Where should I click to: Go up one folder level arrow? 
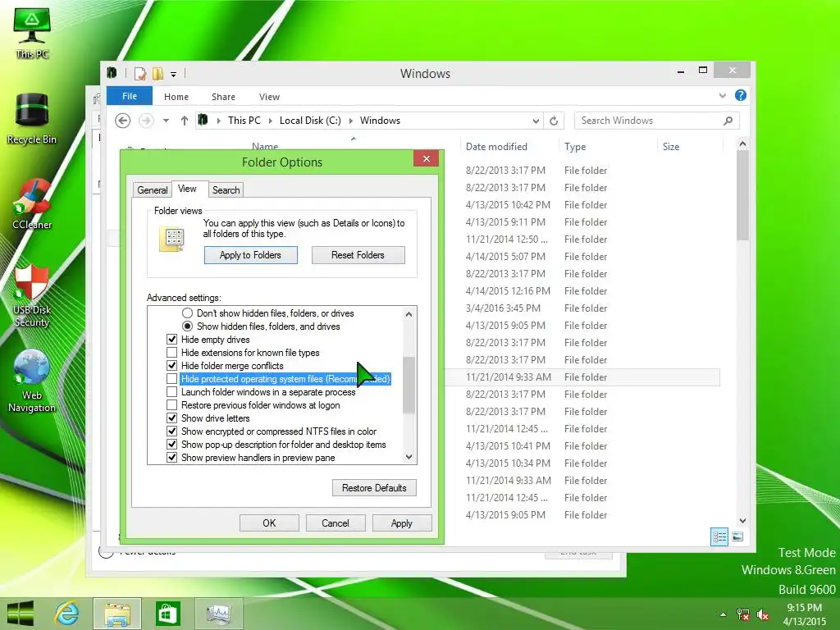(x=185, y=121)
